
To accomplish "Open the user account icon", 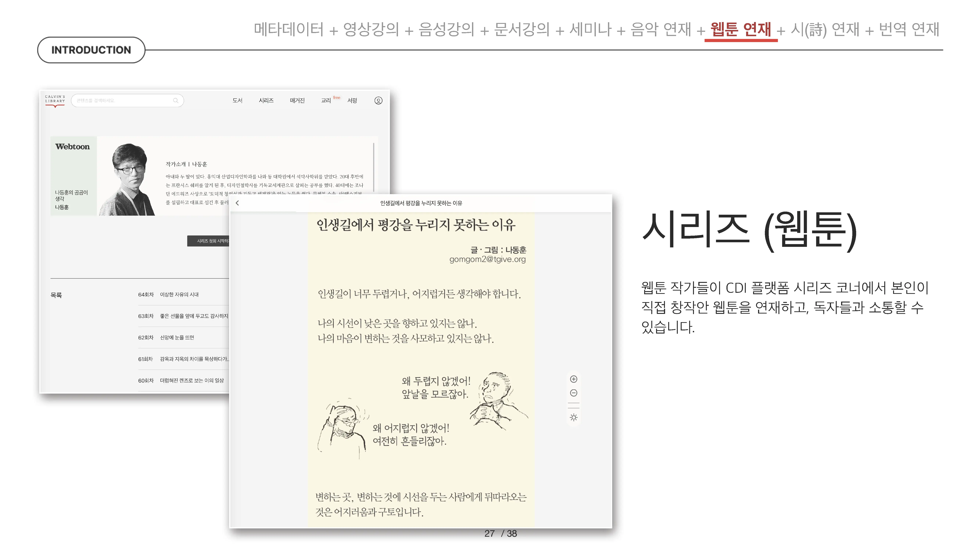I will [378, 100].
